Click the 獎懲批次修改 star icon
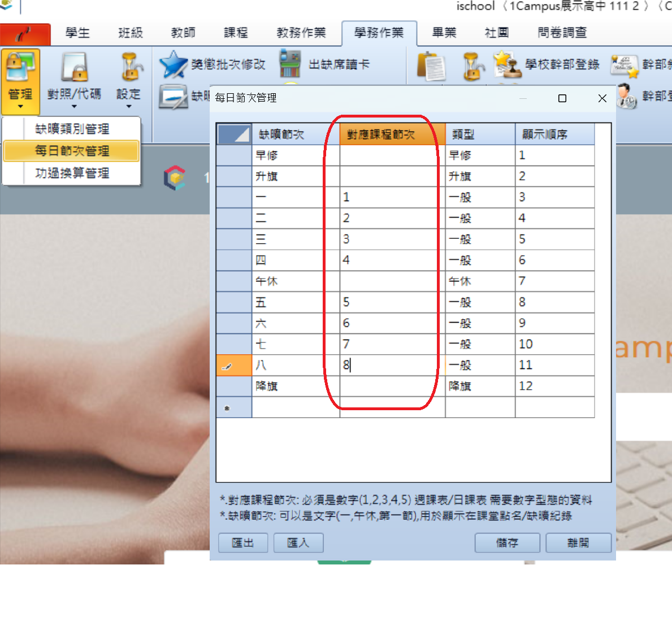 pos(173,64)
